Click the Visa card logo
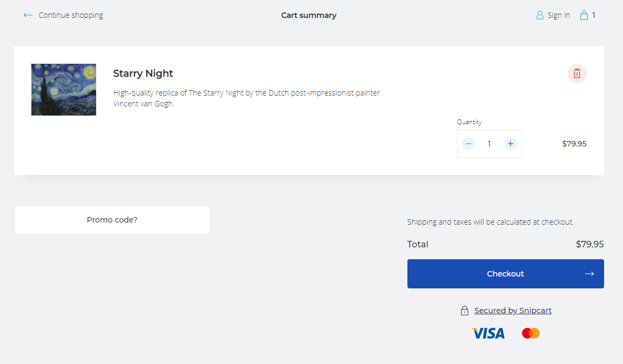The width and height of the screenshot is (623, 364). tap(488, 333)
